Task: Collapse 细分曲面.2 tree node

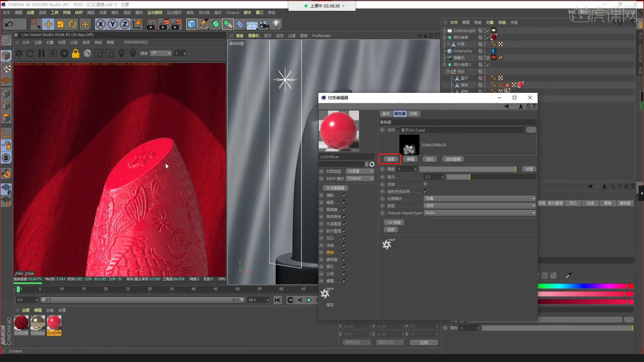Action: pyautogui.click(x=444, y=65)
